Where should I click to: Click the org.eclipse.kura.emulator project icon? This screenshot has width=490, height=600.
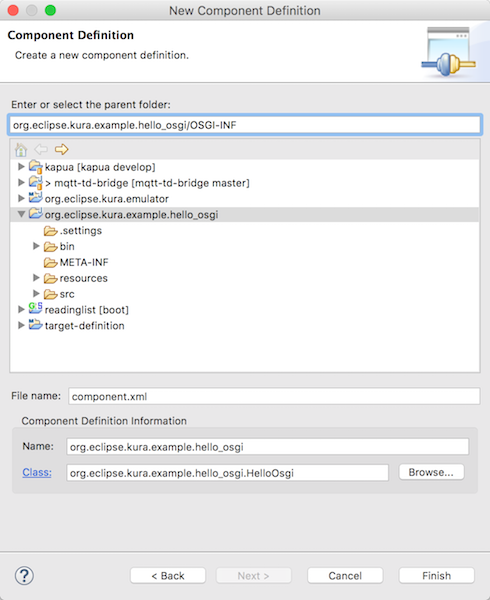36,198
